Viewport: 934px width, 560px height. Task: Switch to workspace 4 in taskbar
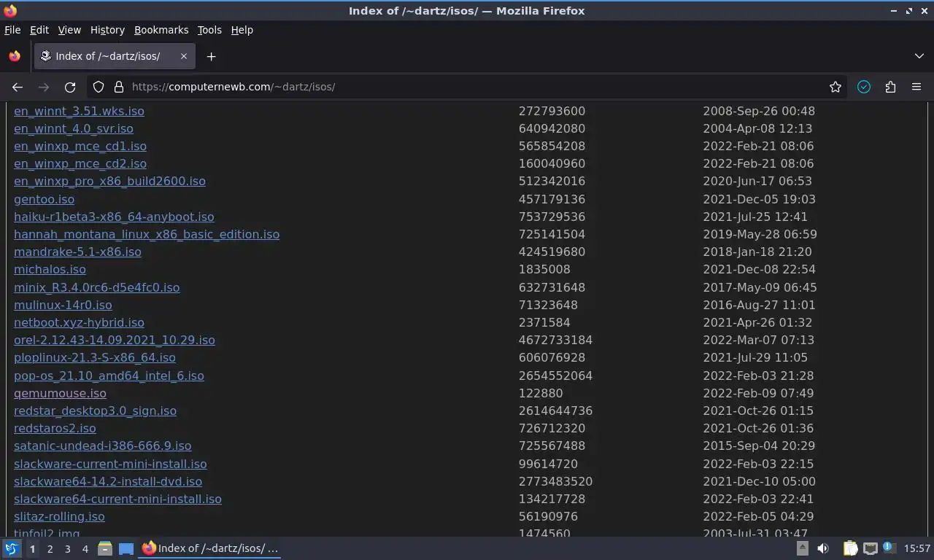(x=85, y=548)
